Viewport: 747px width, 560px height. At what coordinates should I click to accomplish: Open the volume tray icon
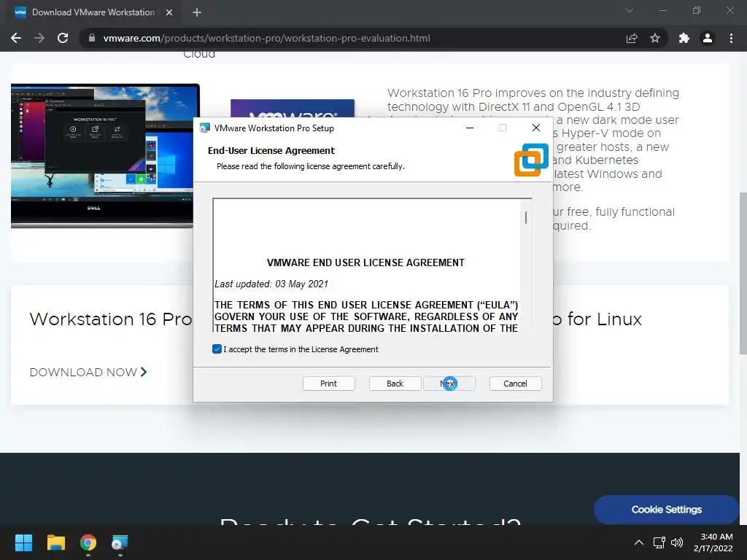point(676,542)
